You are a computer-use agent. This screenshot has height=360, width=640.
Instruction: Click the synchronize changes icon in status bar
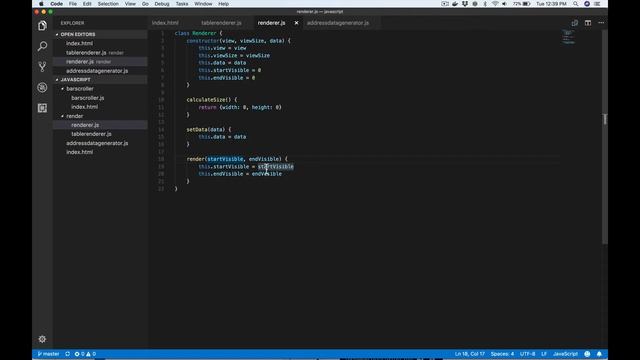[x=67, y=354]
